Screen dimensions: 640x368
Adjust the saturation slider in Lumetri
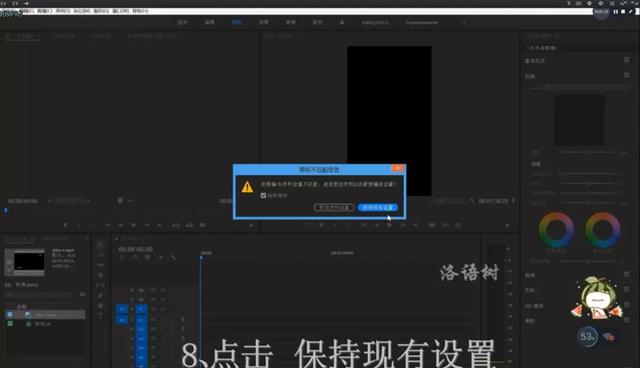click(589, 203)
